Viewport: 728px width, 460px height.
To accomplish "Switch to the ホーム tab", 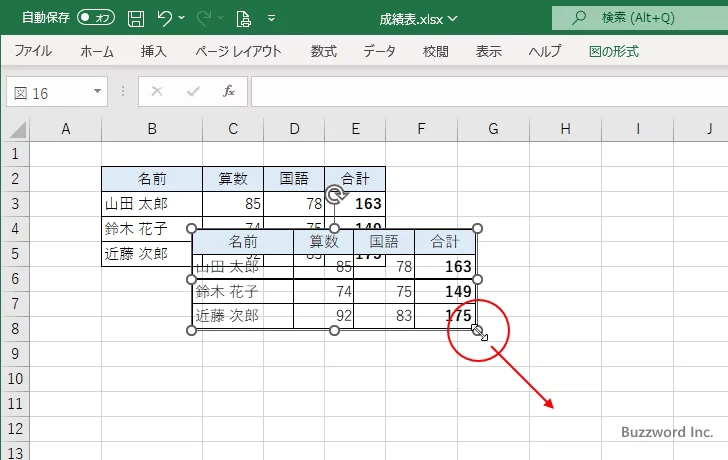I will click(x=97, y=51).
